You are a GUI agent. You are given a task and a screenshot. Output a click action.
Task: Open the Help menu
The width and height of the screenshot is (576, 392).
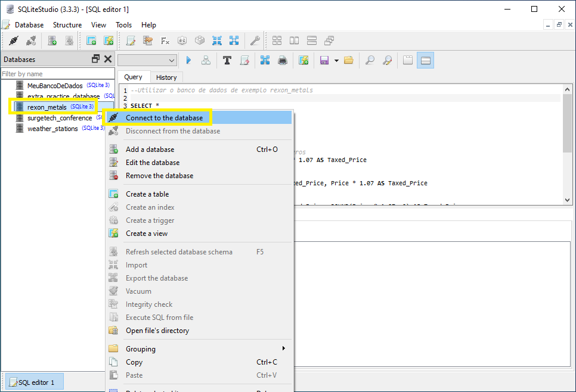(x=148, y=25)
